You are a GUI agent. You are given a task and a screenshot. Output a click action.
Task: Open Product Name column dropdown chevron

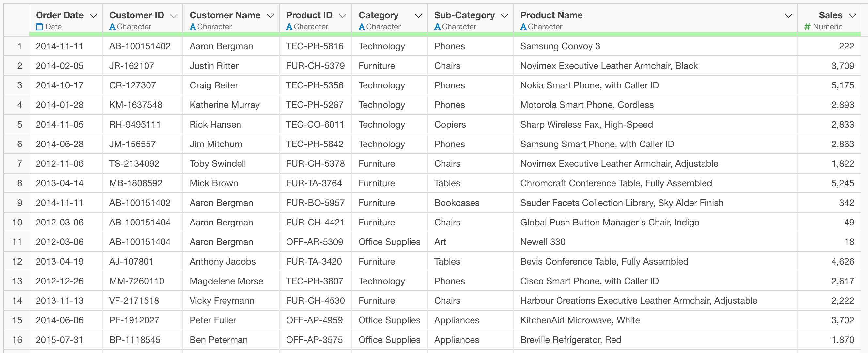[x=788, y=16]
